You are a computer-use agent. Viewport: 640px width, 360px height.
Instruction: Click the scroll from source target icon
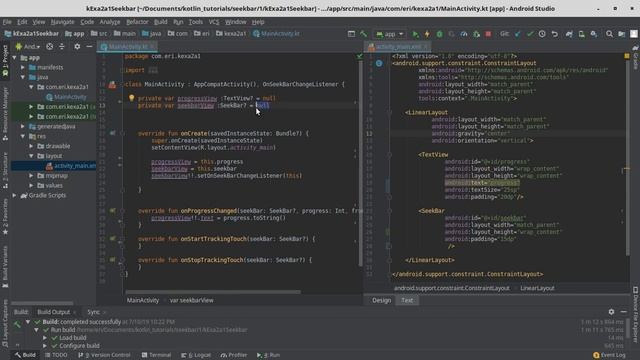point(49,47)
